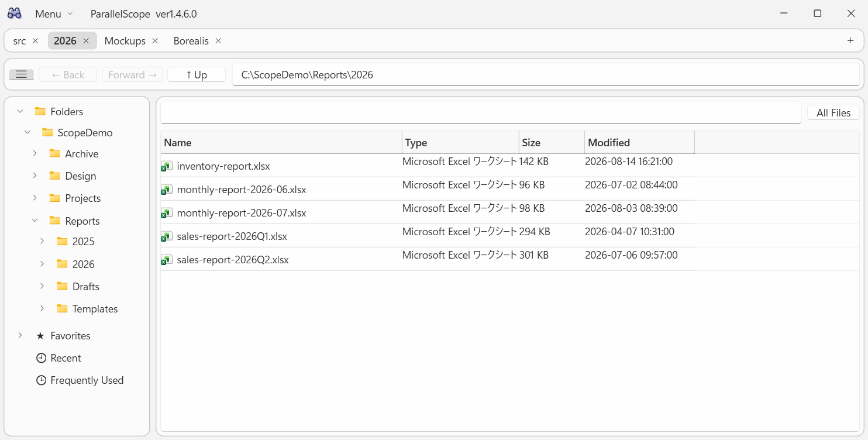Click the file search filter box

[x=481, y=112]
